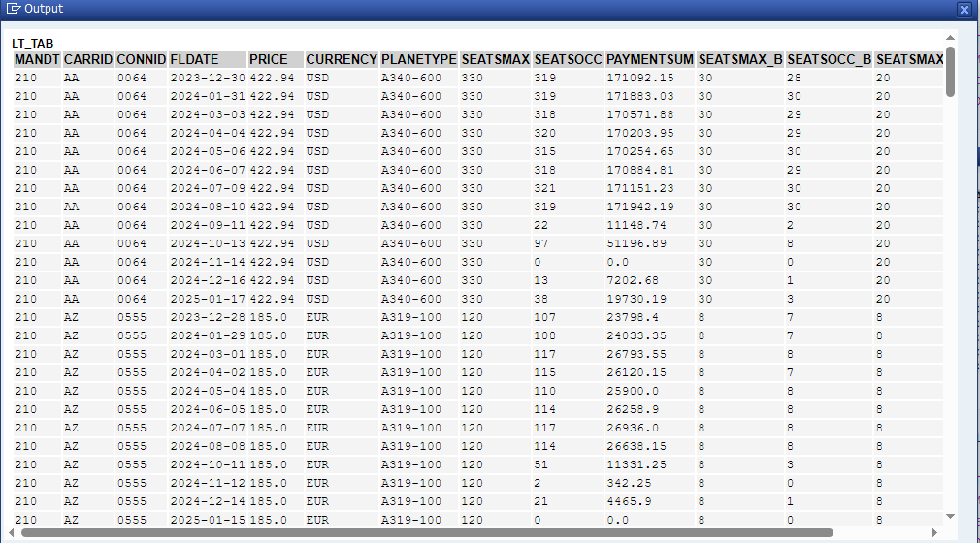Click the payment sum 171883.03
Viewport: 980px width, 543px height.
640,96
